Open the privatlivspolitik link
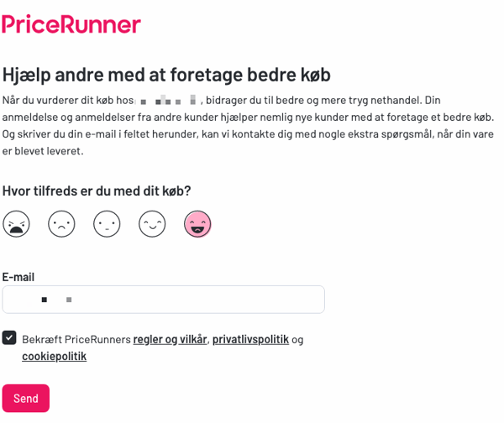Viewport: 504px width, 423px height. pyautogui.click(x=250, y=340)
